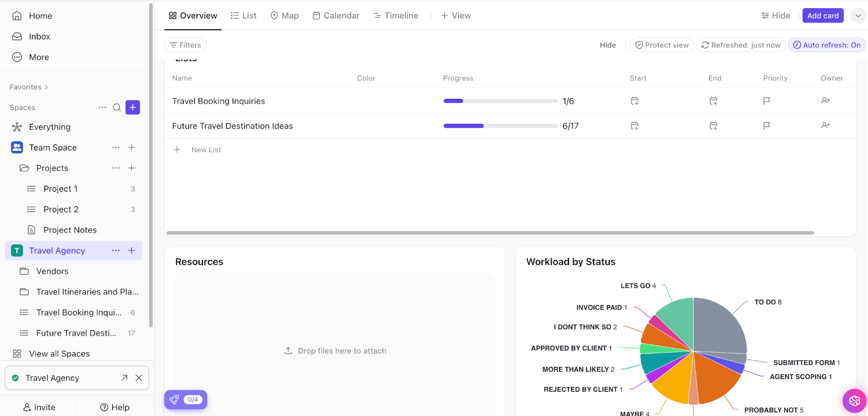This screenshot has height=416, width=868.
Task: Click Future Travel Destination Ideas progress bar
Action: coord(500,126)
